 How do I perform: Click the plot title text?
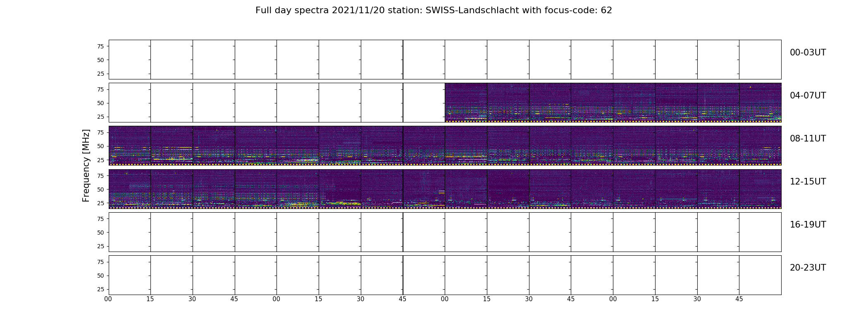[434, 10]
